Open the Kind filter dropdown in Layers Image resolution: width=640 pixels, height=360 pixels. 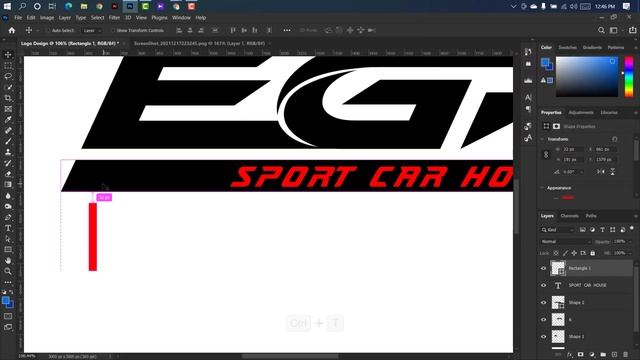click(558, 230)
